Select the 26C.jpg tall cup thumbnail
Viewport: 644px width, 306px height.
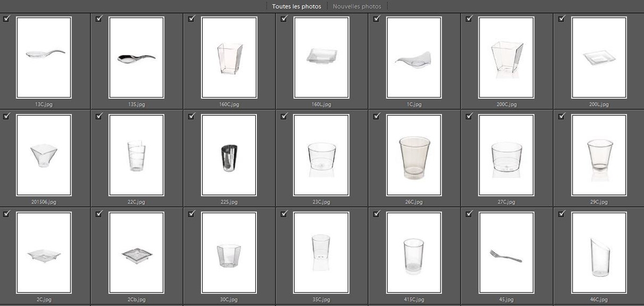414,155
